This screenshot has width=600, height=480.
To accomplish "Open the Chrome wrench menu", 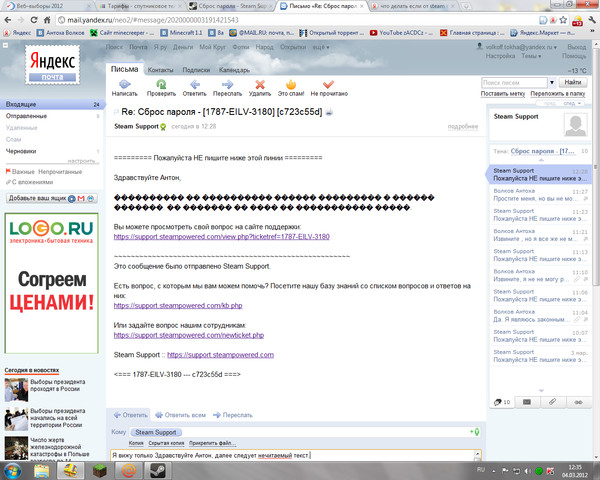I will [592, 20].
